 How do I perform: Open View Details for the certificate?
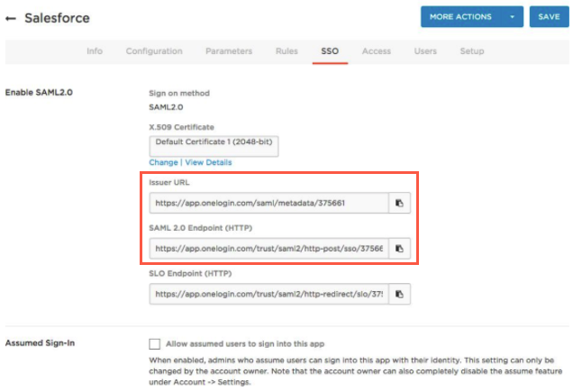coord(208,162)
